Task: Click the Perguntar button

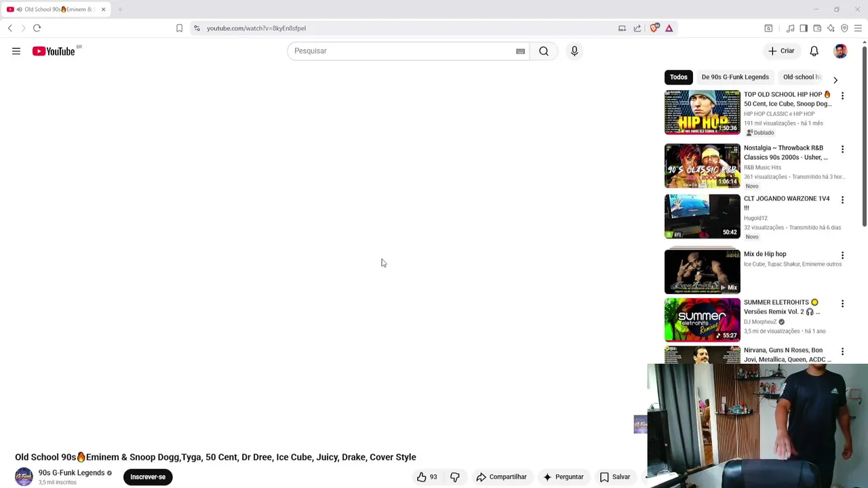Action: 563,477
